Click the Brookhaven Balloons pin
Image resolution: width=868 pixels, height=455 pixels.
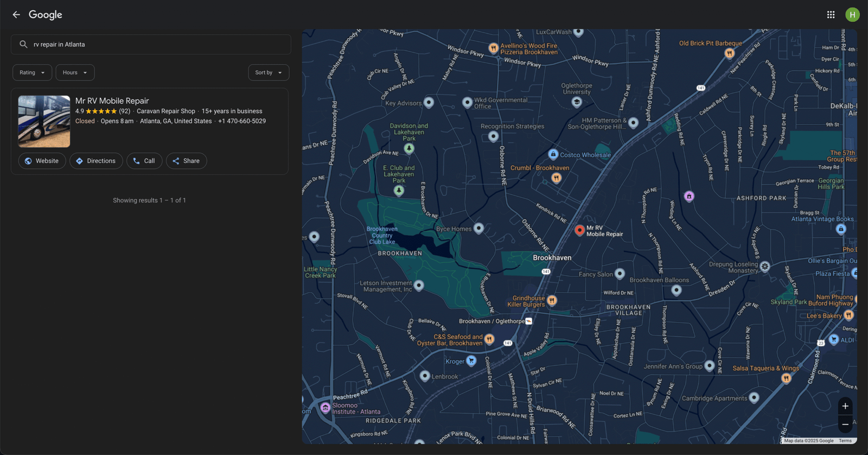click(x=676, y=290)
